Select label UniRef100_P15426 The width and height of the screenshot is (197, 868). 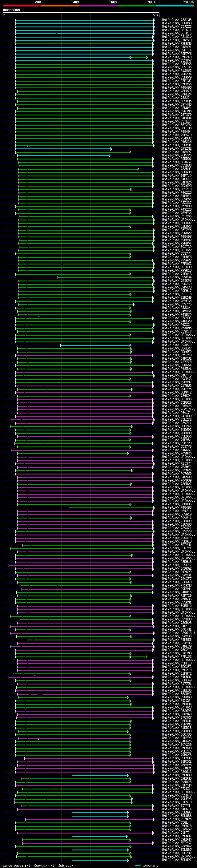click(x=177, y=406)
